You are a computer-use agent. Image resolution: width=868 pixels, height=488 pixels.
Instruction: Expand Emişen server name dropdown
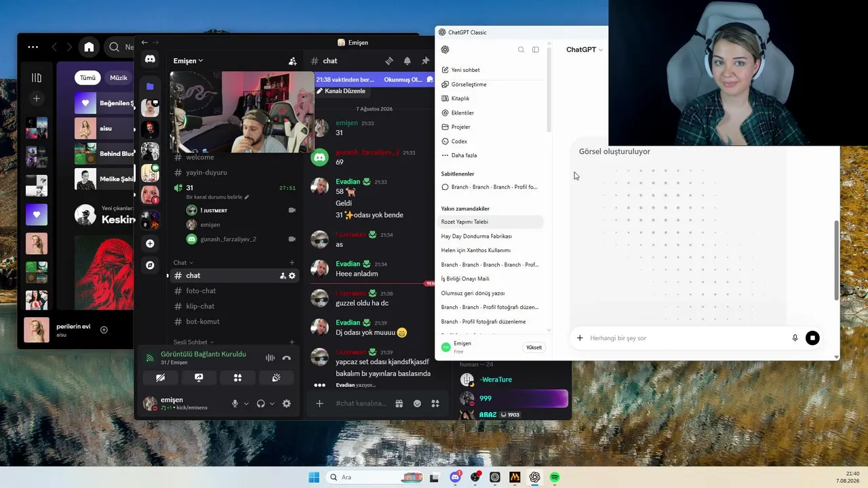[x=188, y=61]
